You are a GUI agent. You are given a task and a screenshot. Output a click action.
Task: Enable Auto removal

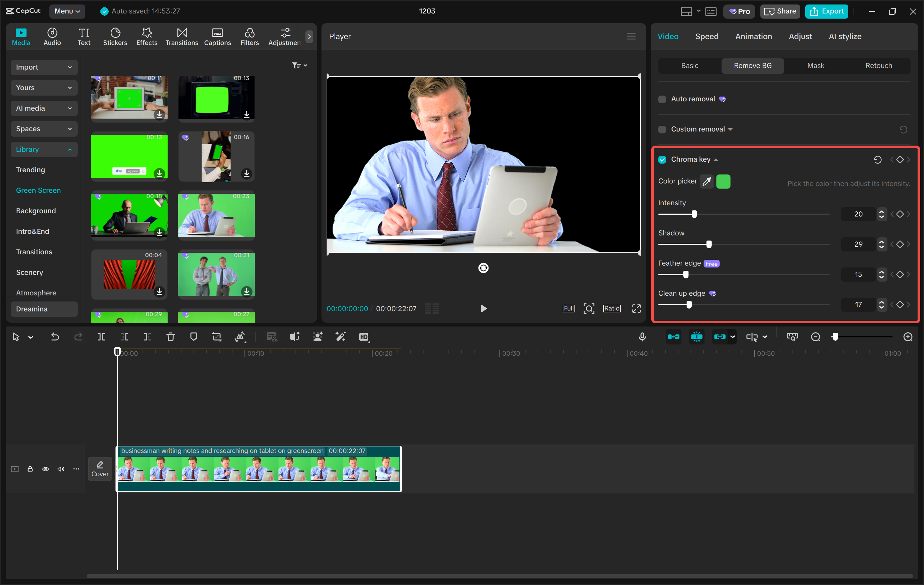pos(662,99)
